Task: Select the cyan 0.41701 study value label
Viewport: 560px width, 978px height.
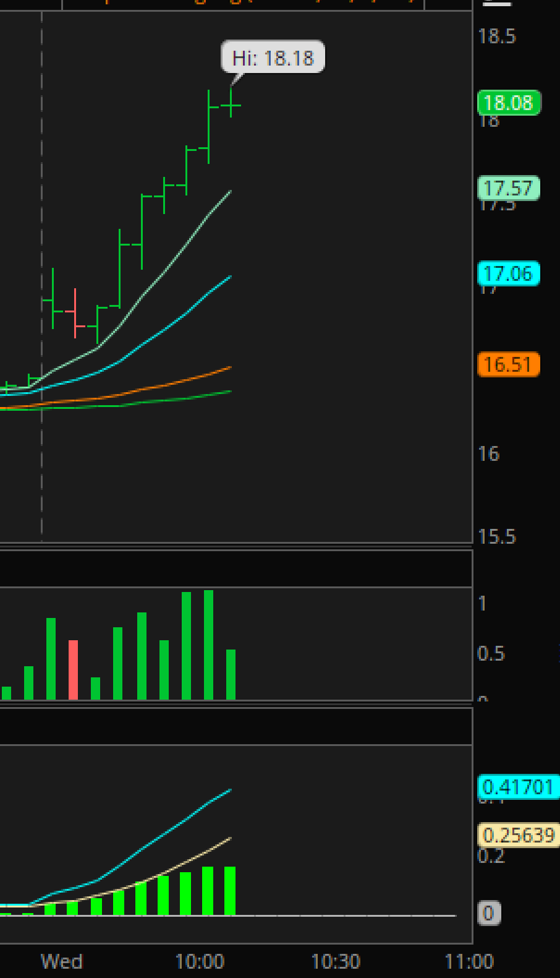Action: coord(518,787)
